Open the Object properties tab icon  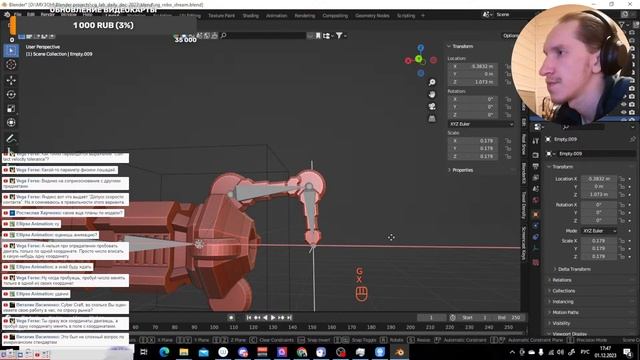pyautogui.click(x=536, y=214)
